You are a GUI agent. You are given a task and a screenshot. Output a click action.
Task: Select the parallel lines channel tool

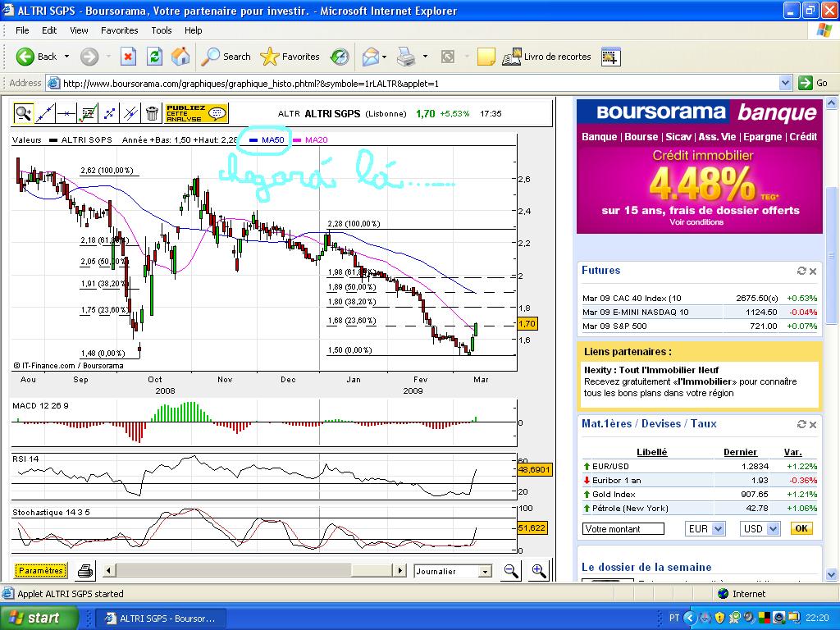pos(130,113)
